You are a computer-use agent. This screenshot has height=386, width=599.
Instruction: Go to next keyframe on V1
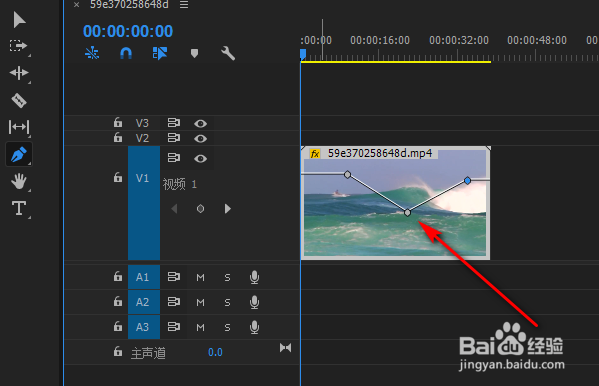pos(228,209)
